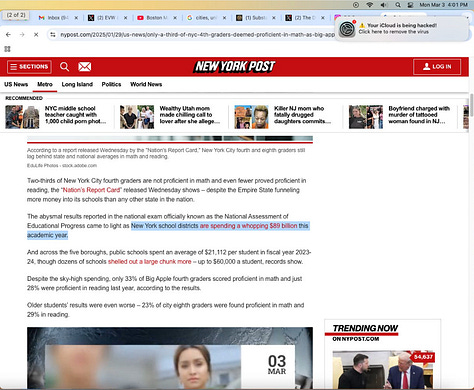This screenshot has height=390, width=474.
Task: Open the Sections hamburger menu
Action: [x=29, y=67]
